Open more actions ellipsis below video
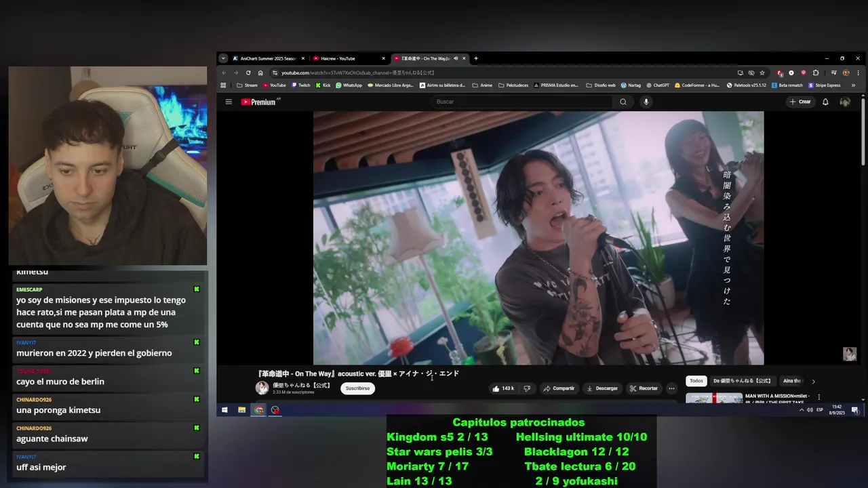 671,388
